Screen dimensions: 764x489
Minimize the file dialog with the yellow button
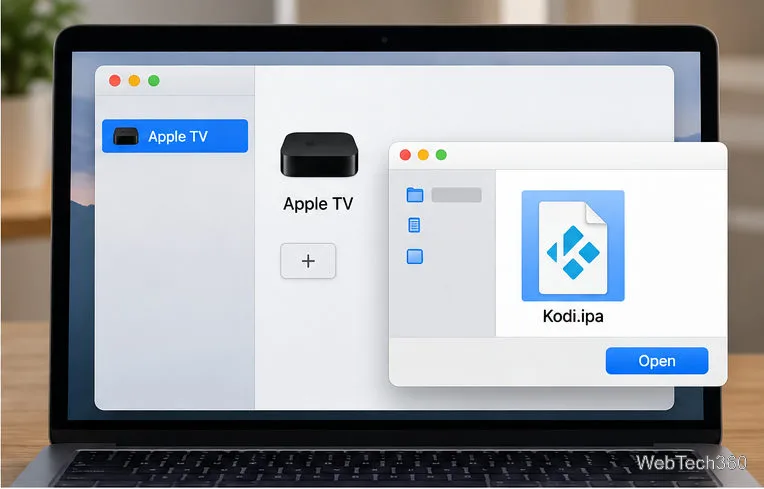click(423, 155)
